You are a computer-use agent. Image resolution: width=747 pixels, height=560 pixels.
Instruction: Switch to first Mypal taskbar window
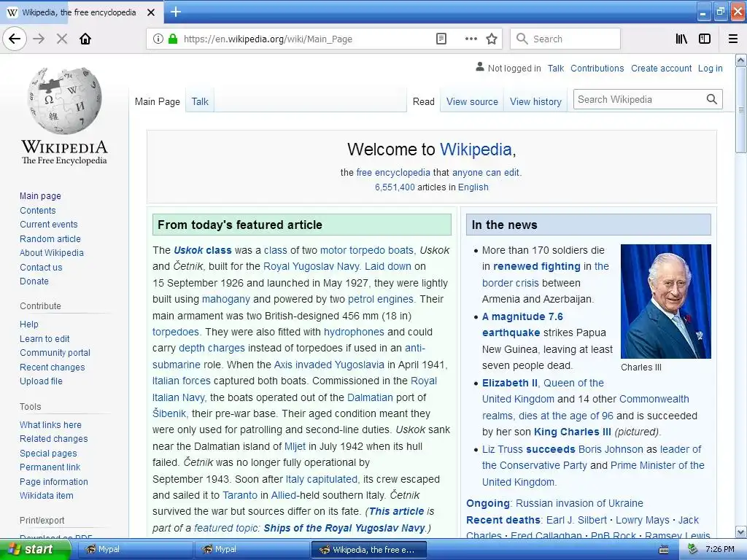135,549
